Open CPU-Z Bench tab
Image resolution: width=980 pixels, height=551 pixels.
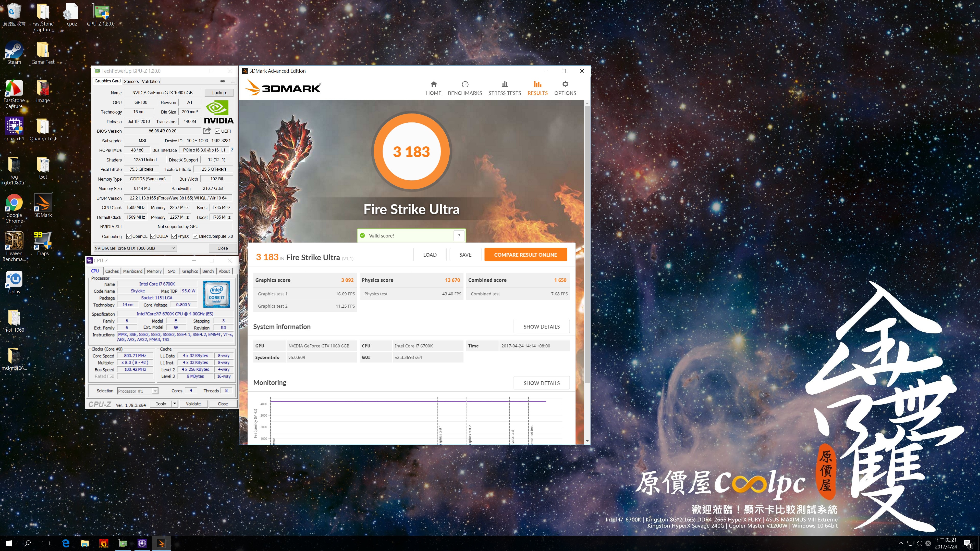[208, 271]
